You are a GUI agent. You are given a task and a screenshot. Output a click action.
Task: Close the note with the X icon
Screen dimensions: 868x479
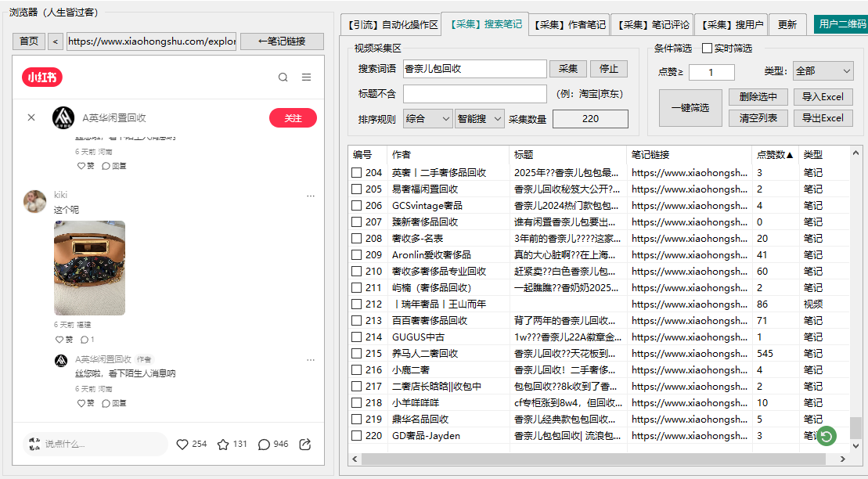tap(31, 117)
